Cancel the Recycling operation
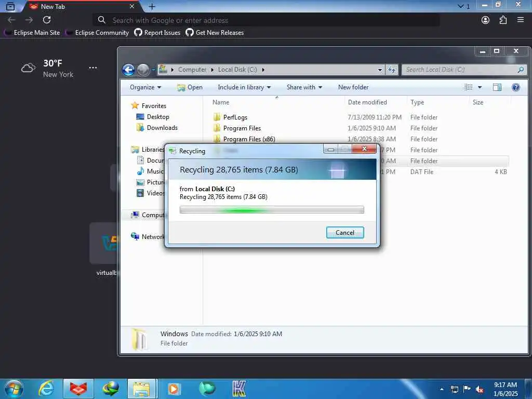532x399 pixels. [x=345, y=232]
